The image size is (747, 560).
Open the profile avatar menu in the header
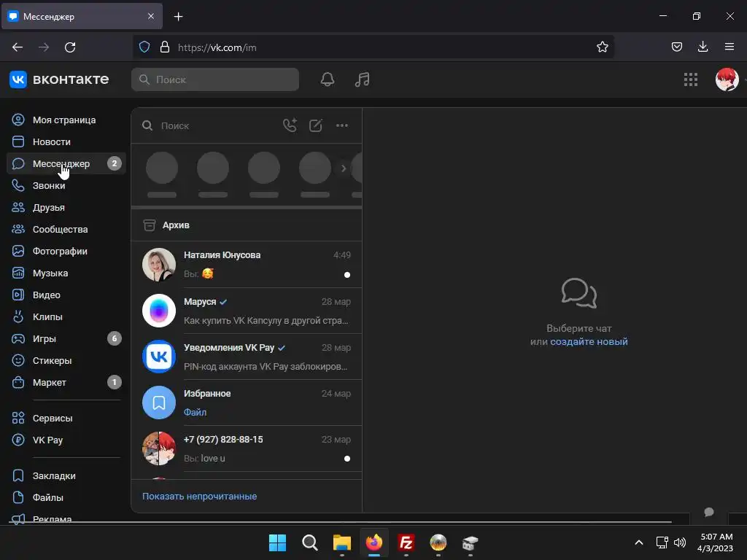tap(727, 79)
